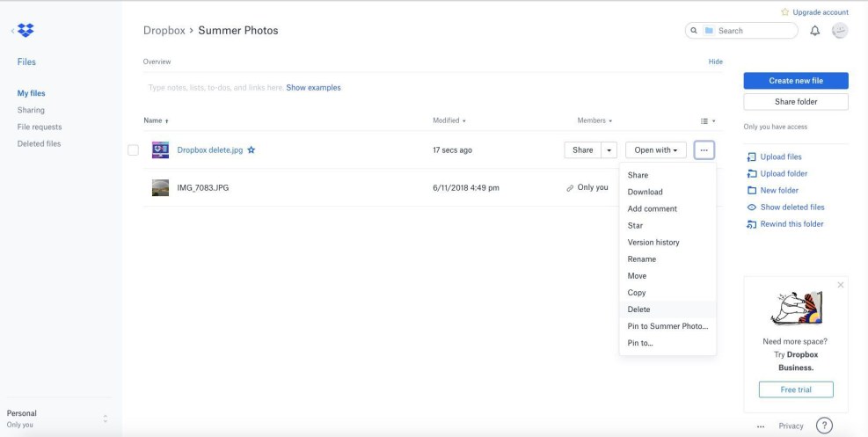Viewport: 868px width, 437px height.
Task: Select the Dropbox delete.jpg checkbox
Action: [134, 150]
